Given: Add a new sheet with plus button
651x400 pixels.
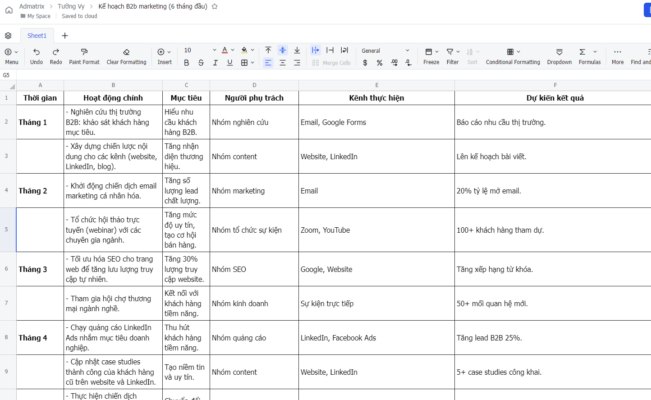Looking at the screenshot, I should 65,36.
